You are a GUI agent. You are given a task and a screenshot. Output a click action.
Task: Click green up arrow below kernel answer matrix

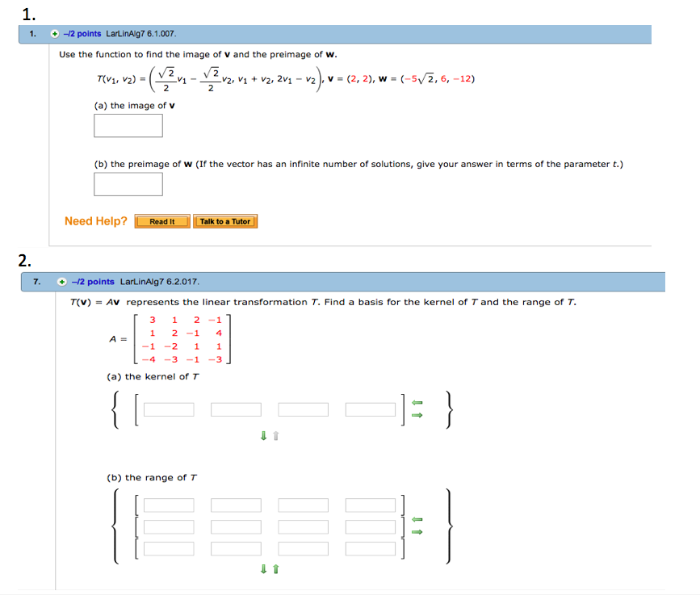coord(275,434)
